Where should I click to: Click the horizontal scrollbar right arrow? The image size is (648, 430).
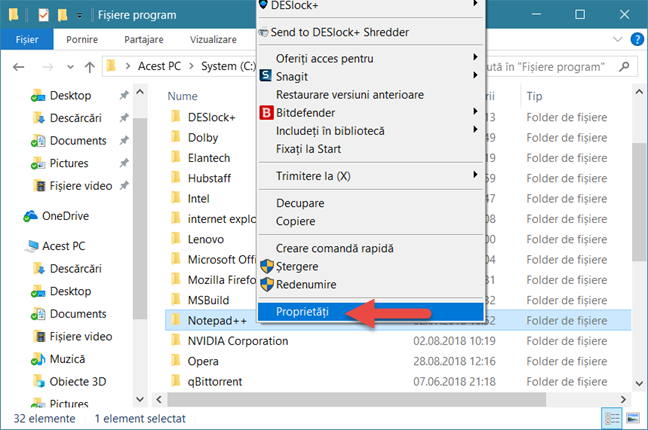click(623, 399)
